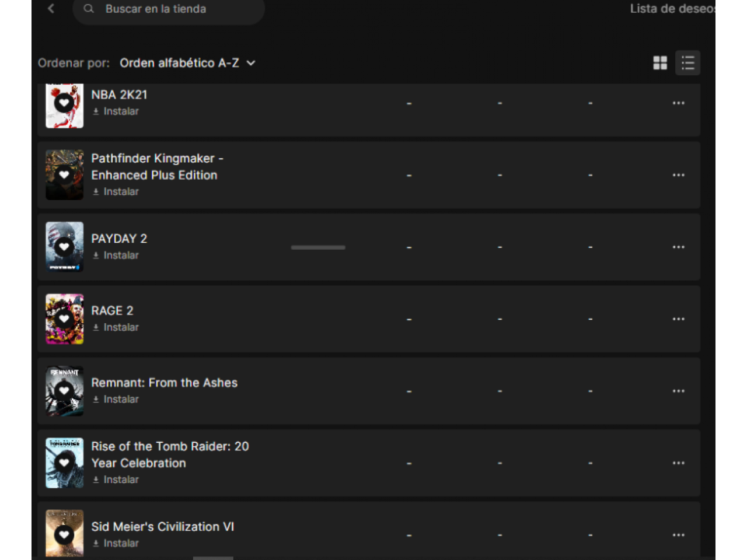Image resolution: width=747 pixels, height=560 pixels.
Task: Click the Remnant: From the Ashes title
Action: pyautogui.click(x=164, y=383)
